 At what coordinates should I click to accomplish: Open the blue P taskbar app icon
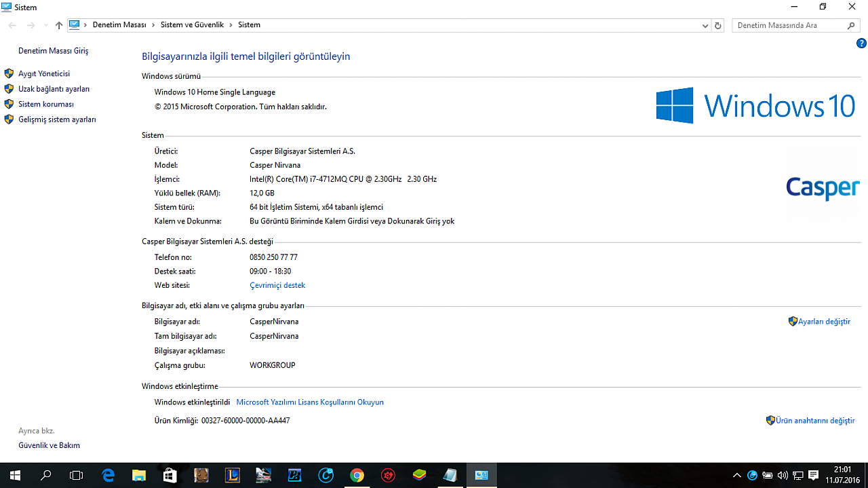(295, 476)
